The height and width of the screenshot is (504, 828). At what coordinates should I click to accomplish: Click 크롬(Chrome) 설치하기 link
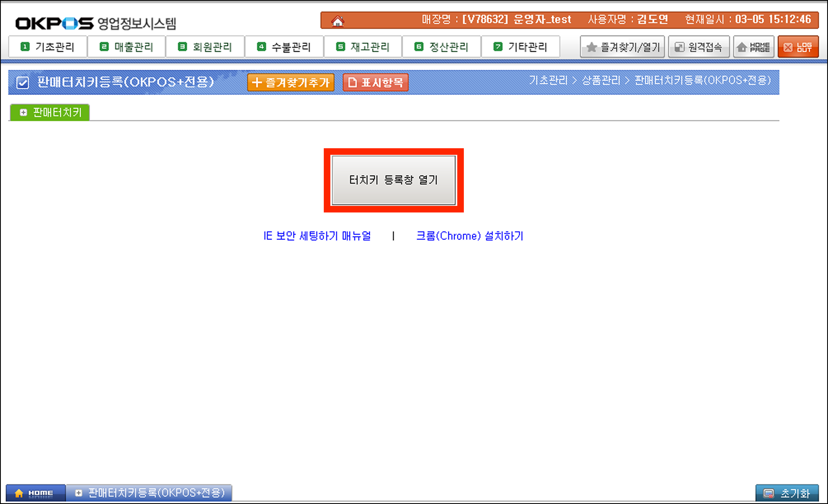[469, 236]
